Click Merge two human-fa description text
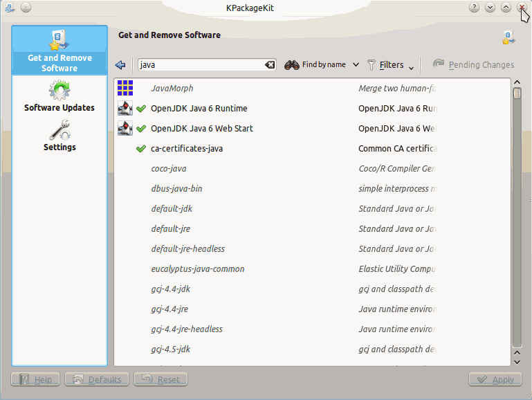Image resolution: width=532 pixels, height=400 pixels. tap(397, 88)
